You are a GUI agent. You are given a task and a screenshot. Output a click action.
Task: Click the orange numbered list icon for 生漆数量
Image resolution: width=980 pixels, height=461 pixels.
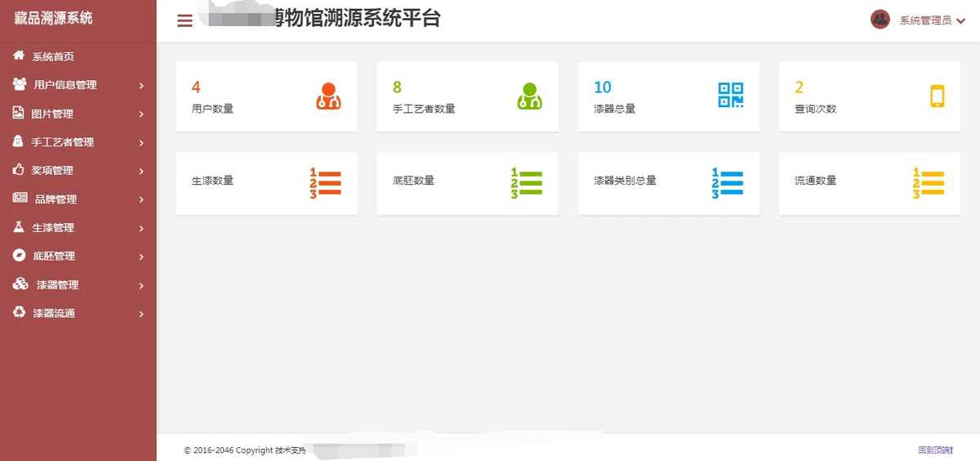pos(325,183)
